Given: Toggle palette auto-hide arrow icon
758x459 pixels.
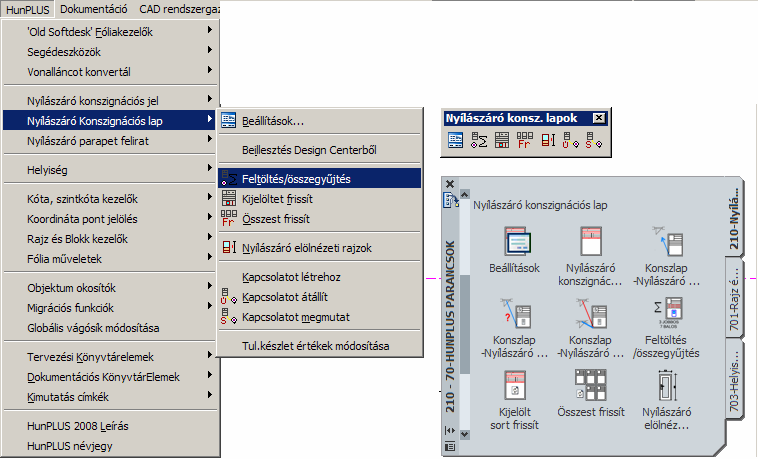Looking at the screenshot, I should (450, 430).
